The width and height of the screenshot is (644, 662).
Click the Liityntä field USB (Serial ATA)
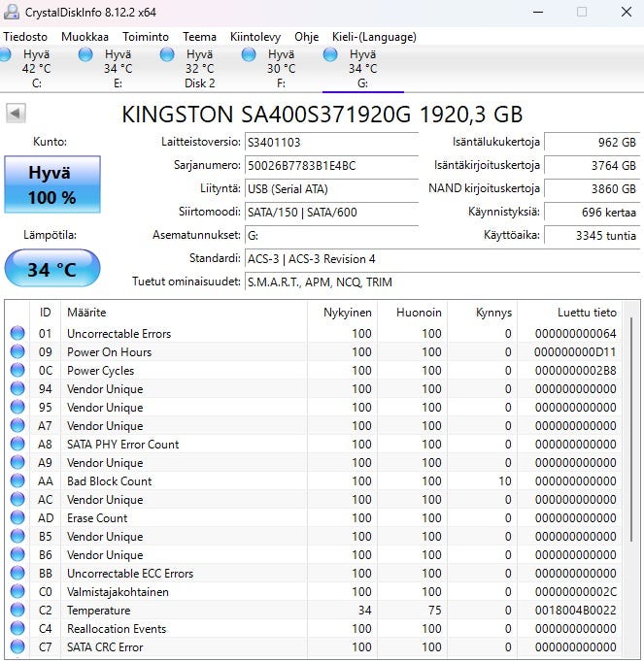pos(332,188)
